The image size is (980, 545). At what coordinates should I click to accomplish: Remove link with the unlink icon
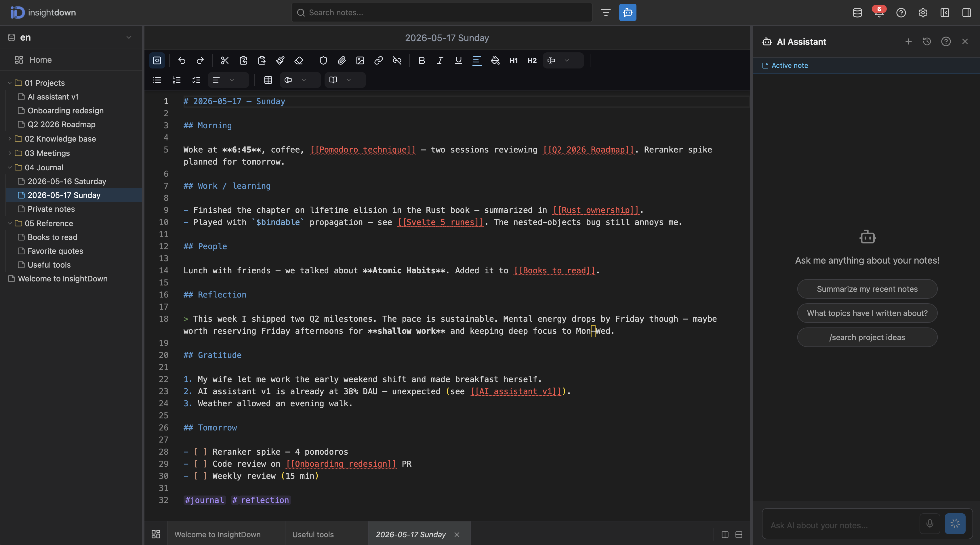(x=397, y=60)
